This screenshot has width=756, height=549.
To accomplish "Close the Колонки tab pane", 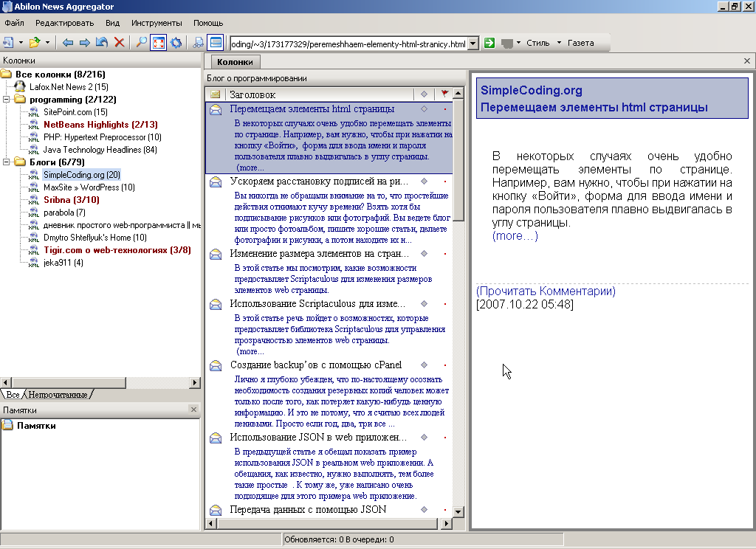I will [747, 61].
